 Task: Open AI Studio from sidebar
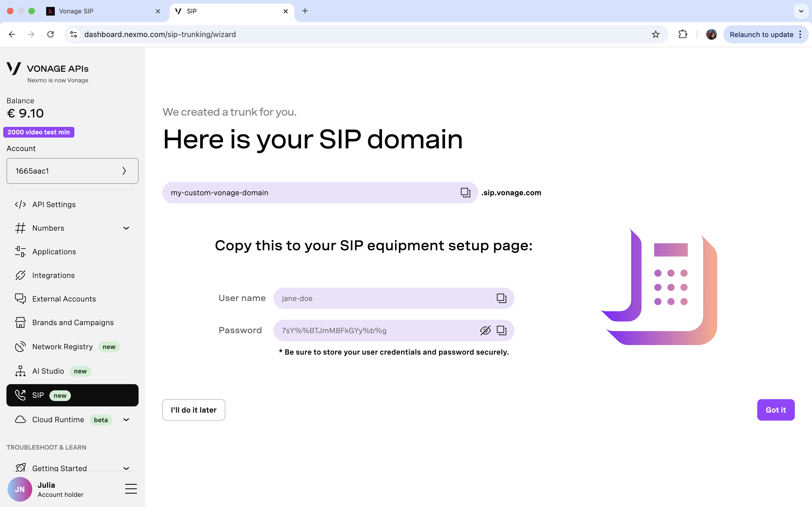tap(48, 371)
